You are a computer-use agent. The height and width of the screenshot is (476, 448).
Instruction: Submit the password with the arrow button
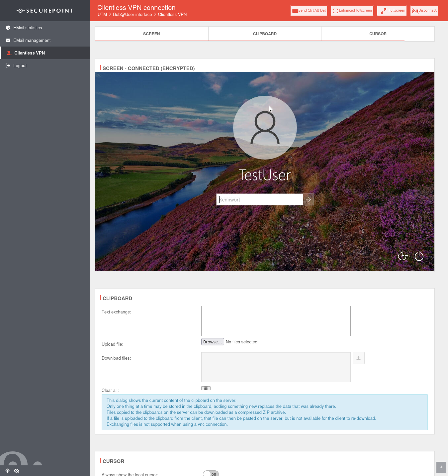[309, 200]
